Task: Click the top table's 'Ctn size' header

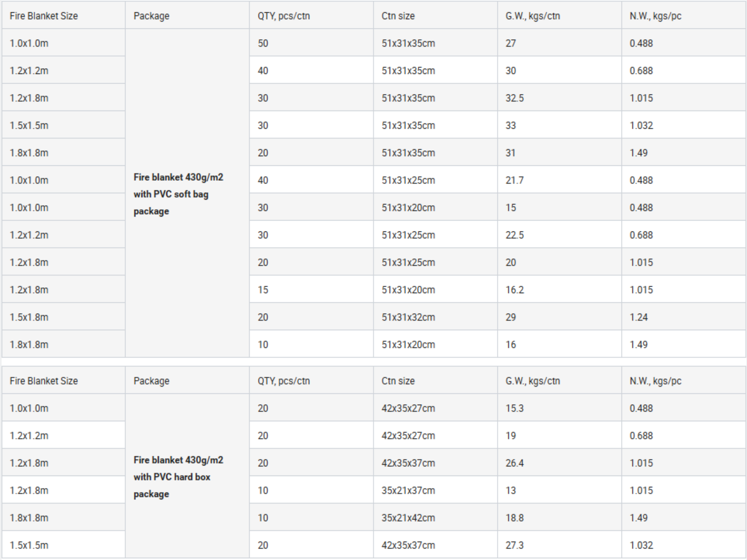Action: pyautogui.click(x=398, y=16)
